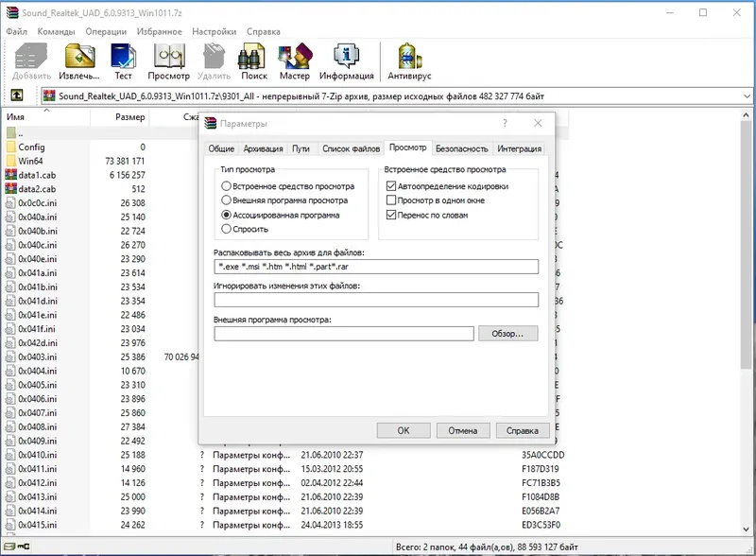Sort files by the Имя column header
The height and width of the screenshot is (556, 756).
(46, 117)
